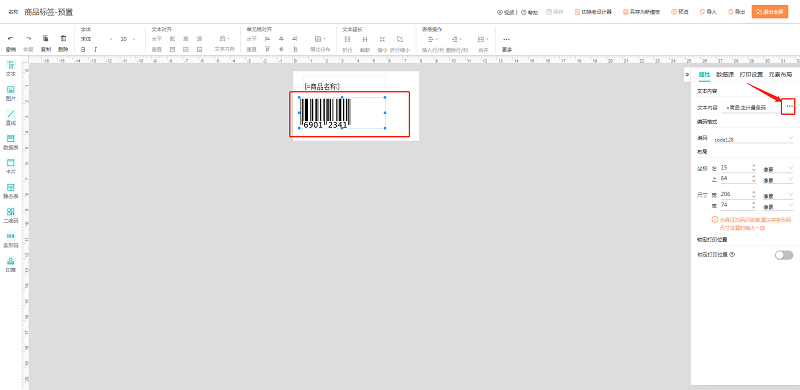
Task: Toggle the 初始打印位置 switch
Action: click(784, 255)
